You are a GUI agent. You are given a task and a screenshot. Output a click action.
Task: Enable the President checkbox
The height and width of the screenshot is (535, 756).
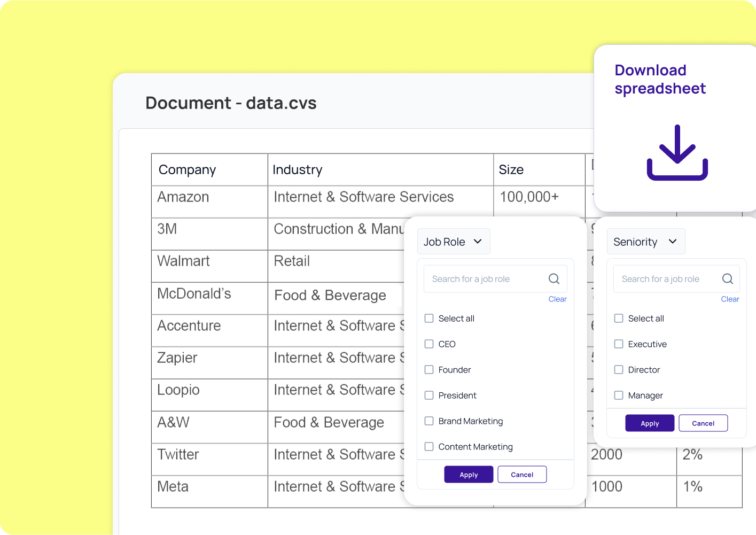429,396
